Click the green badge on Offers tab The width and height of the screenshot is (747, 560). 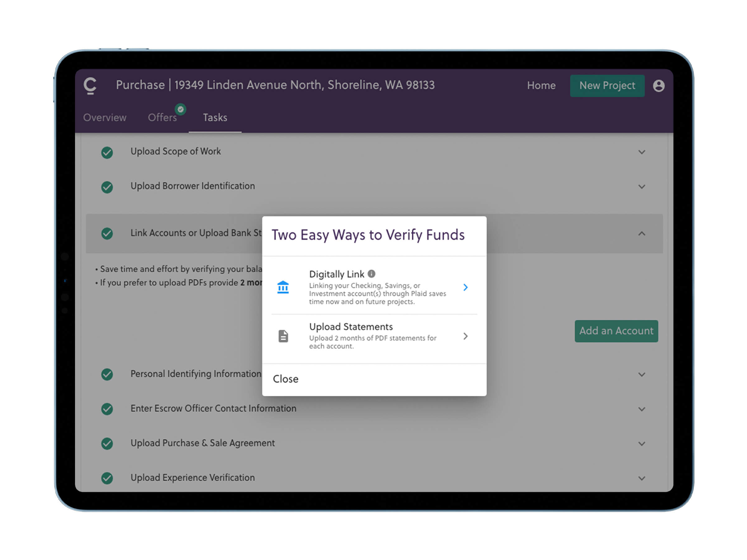[180, 109]
